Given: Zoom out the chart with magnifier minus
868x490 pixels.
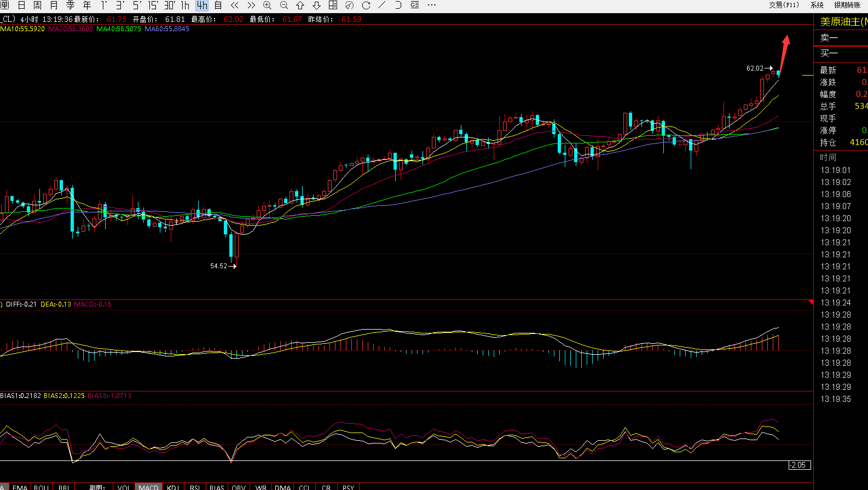Looking at the screenshot, I should [283, 5].
